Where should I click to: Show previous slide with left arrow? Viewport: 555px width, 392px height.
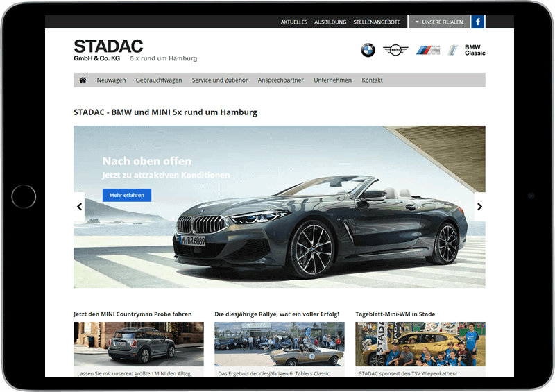[79, 207]
